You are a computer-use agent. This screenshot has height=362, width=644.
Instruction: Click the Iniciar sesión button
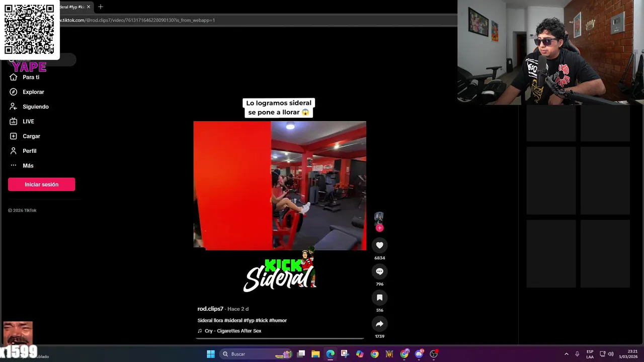click(x=41, y=185)
